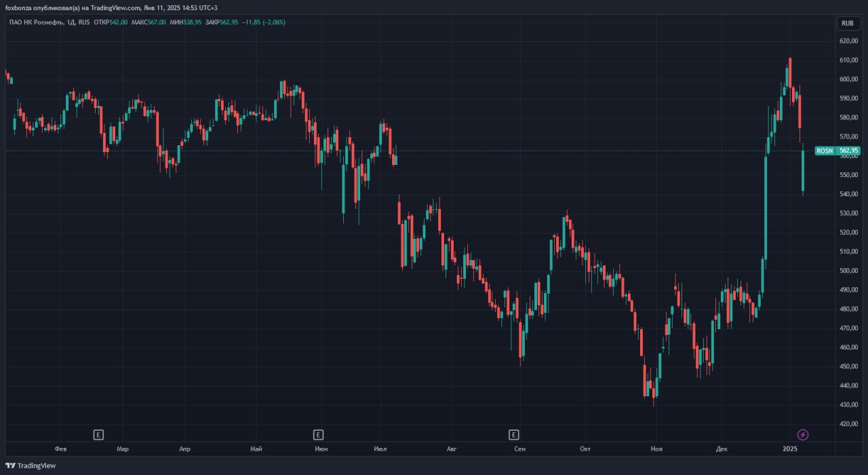Click the 1Д interval in chart legend
Screen dimensions: 868x475
70,22
